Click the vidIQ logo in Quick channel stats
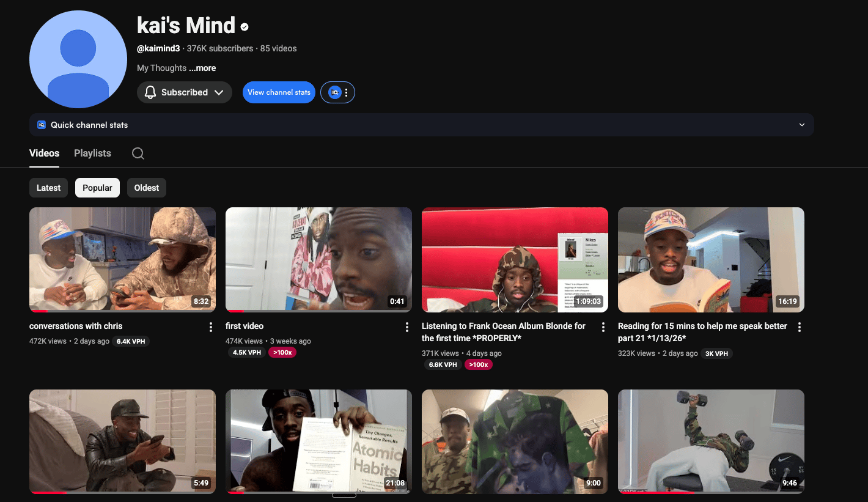 coord(42,125)
